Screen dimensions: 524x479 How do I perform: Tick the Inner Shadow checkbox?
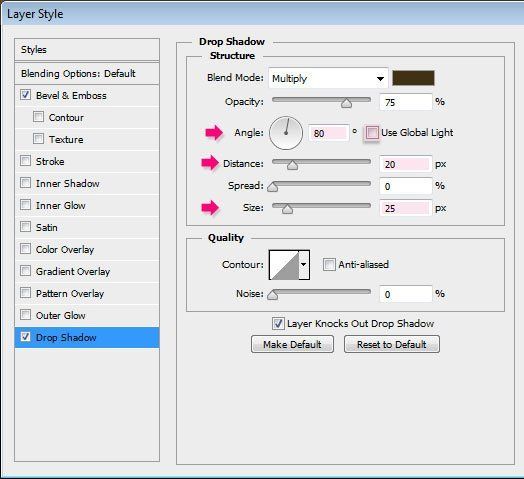tap(25, 183)
